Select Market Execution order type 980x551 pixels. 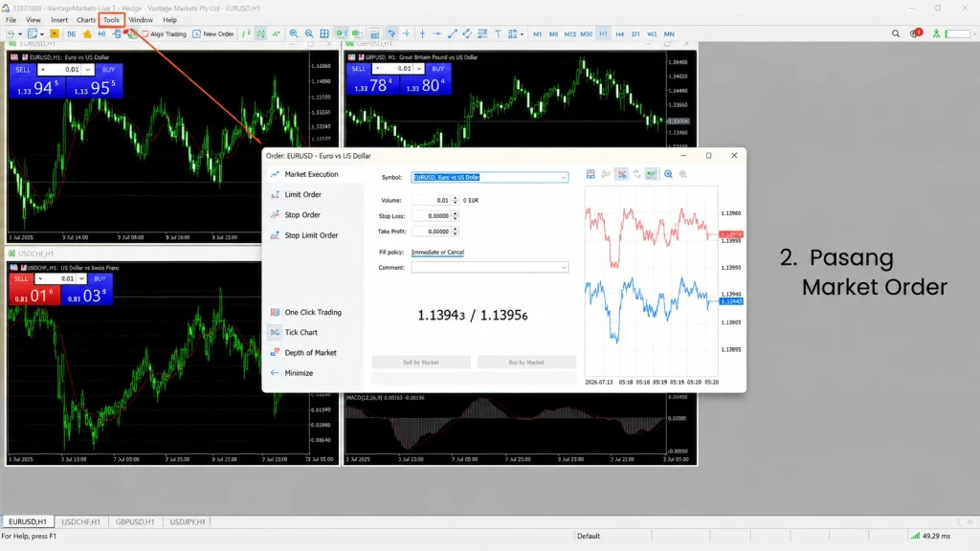tap(313, 174)
